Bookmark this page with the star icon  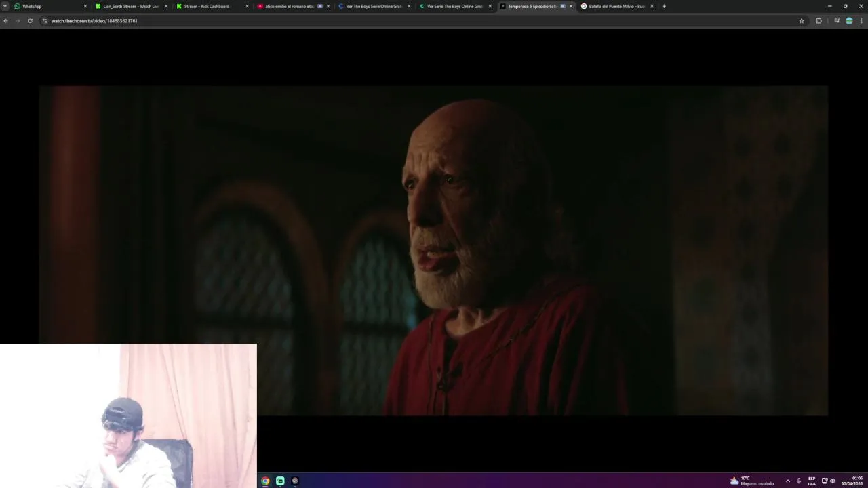click(x=802, y=20)
